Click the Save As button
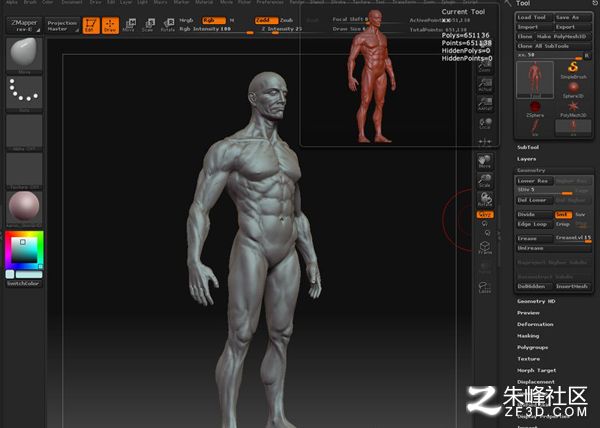 (x=573, y=18)
